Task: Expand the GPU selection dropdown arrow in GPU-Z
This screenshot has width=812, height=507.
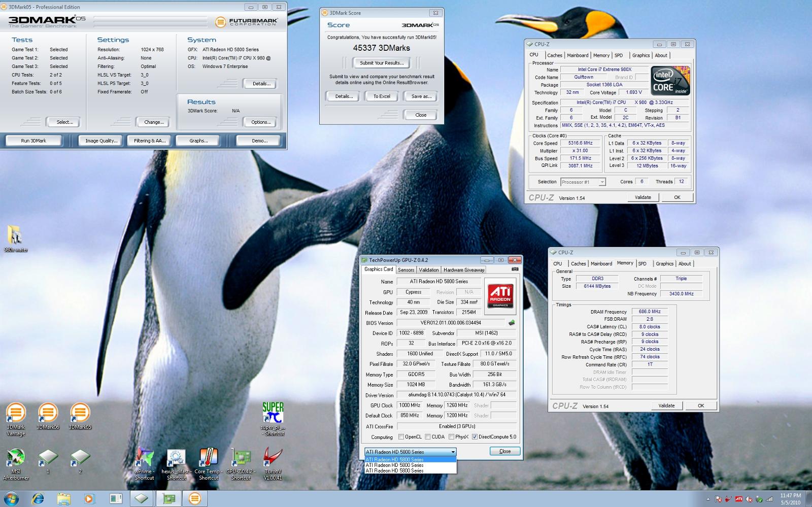Action: pos(453,452)
